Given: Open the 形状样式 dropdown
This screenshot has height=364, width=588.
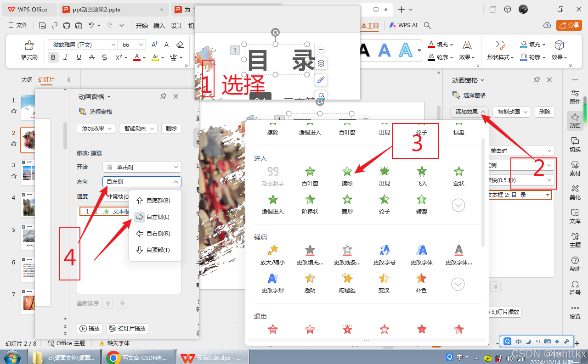Looking at the screenshot, I should coord(501,50).
